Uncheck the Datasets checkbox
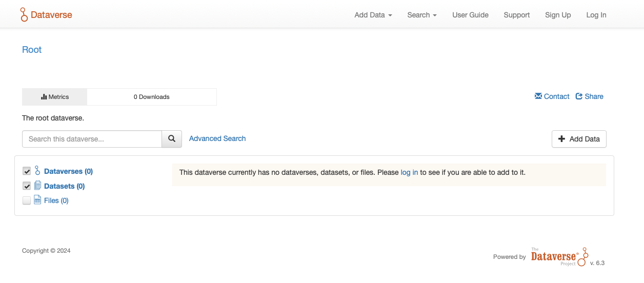This screenshot has width=644, height=283. coord(27,186)
